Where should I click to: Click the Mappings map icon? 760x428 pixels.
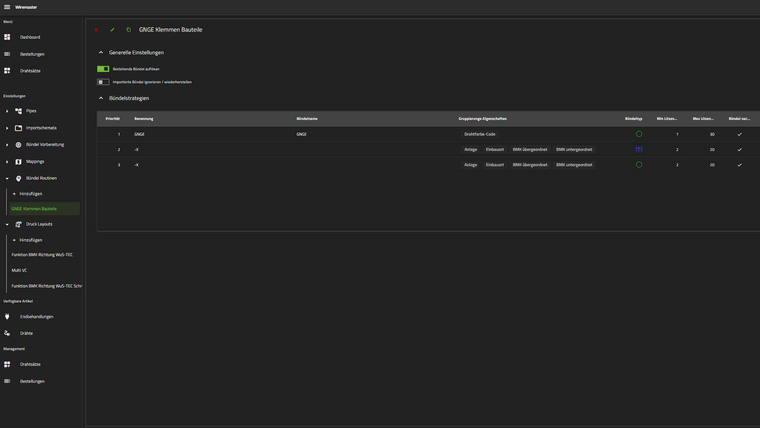(18, 161)
